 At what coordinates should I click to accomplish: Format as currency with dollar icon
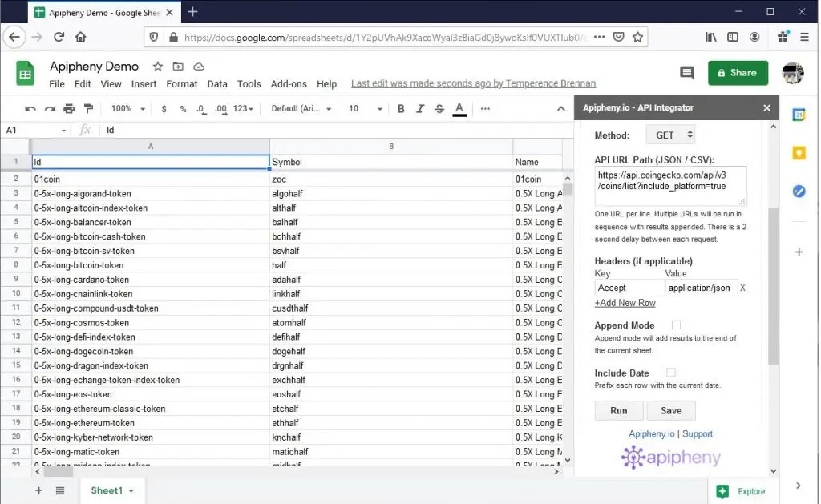click(164, 109)
